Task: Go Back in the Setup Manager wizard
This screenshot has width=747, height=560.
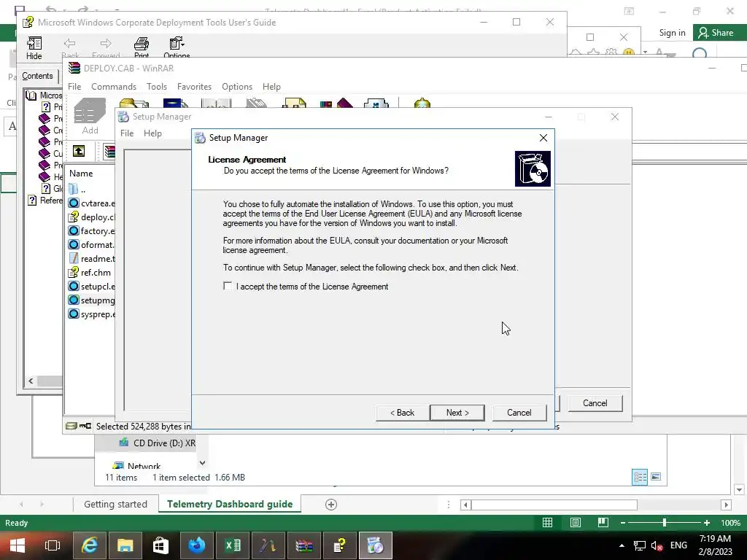Action: pos(403,413)
